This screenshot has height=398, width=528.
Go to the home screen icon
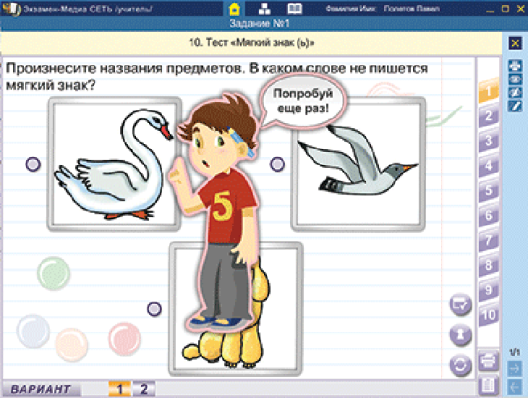(234, 9)
